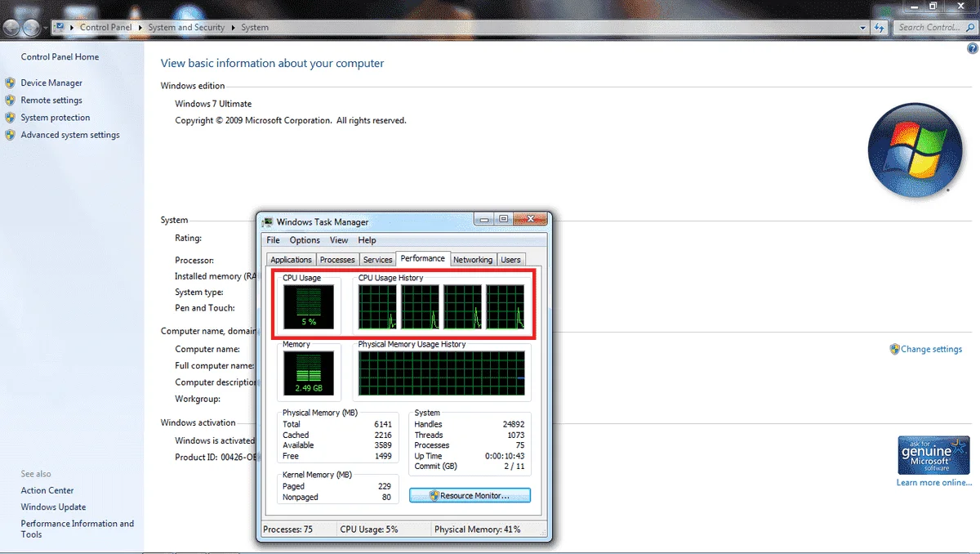Open Performance Information and Tools
980x554 pixels.
(x=77, y=529)
